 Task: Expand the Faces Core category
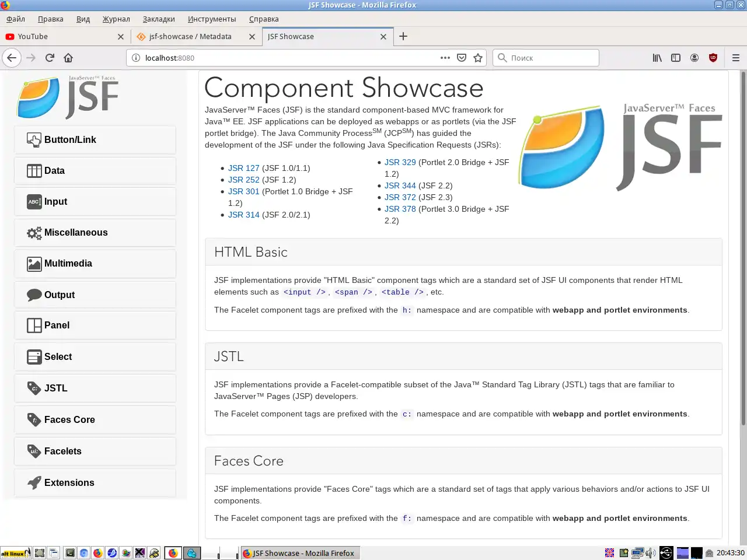(x=95, y=420)
